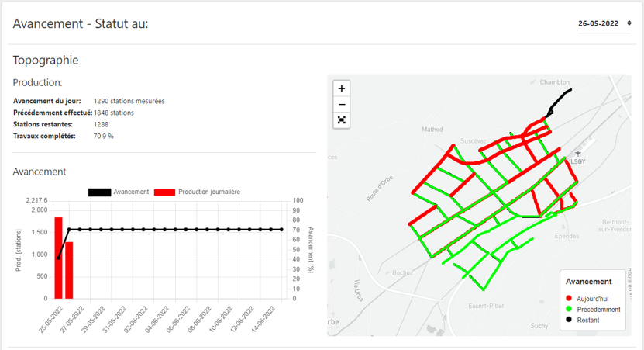Click the black arrowhead near Chamblon

[x=549, y=113]
